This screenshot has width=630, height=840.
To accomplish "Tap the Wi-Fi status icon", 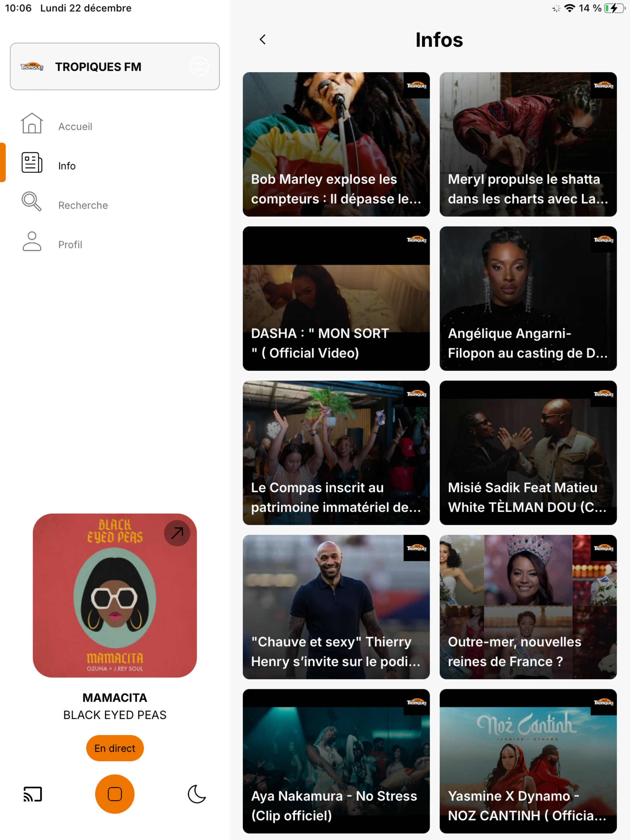I will tap(570, 8).
